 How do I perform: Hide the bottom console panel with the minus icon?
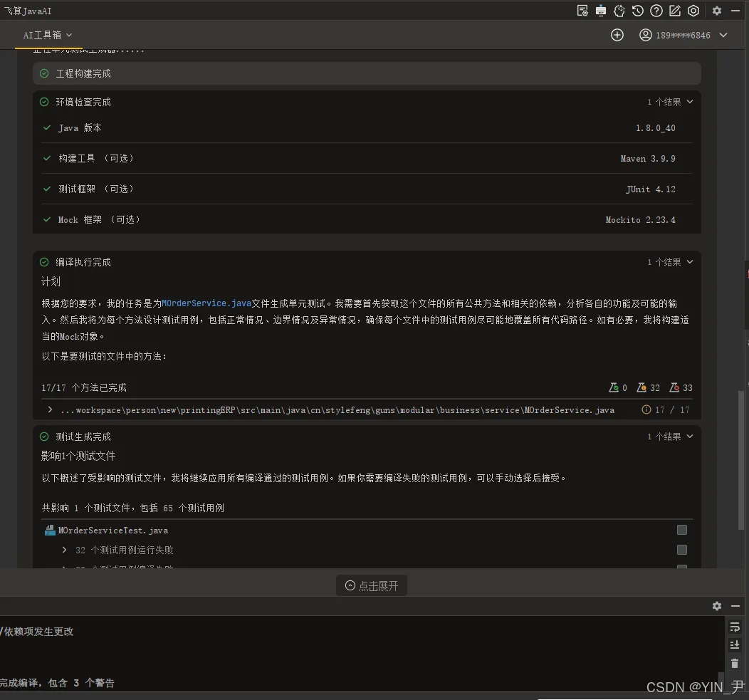[735, 606]
